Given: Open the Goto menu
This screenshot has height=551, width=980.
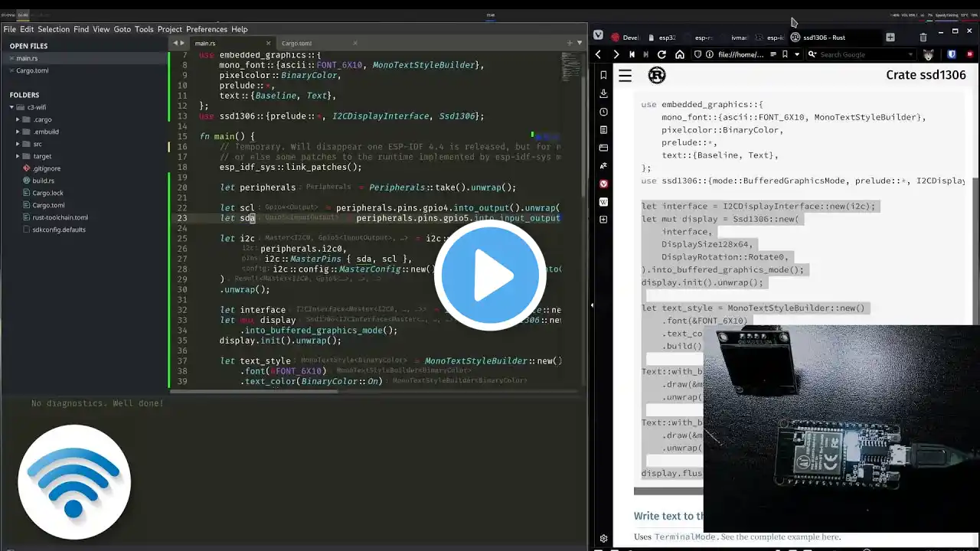Looking at the screenshot, I should point(122,29).
